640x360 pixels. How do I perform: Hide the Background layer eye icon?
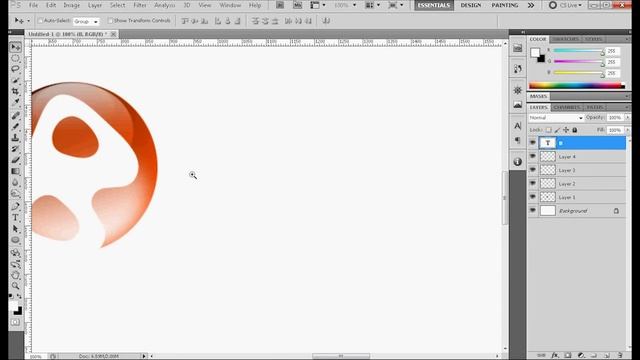(x=533, y=211)
